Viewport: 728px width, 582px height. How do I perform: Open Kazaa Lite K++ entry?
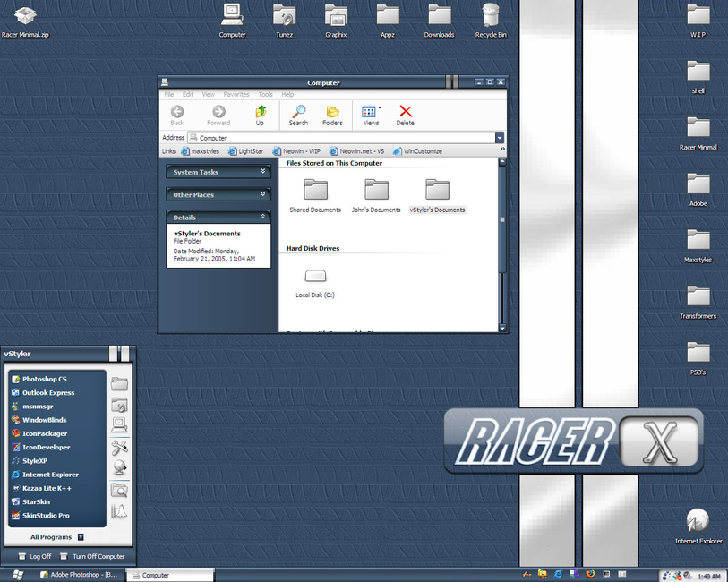coord(47,488)
